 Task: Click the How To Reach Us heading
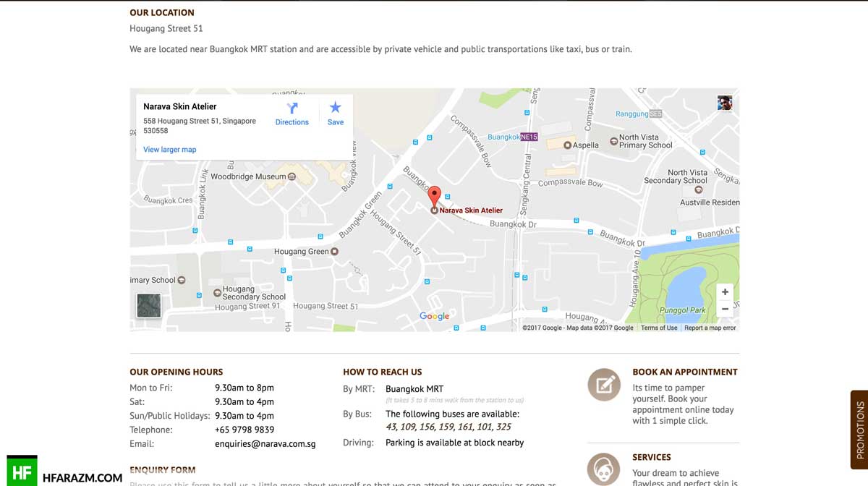point(383,372)
